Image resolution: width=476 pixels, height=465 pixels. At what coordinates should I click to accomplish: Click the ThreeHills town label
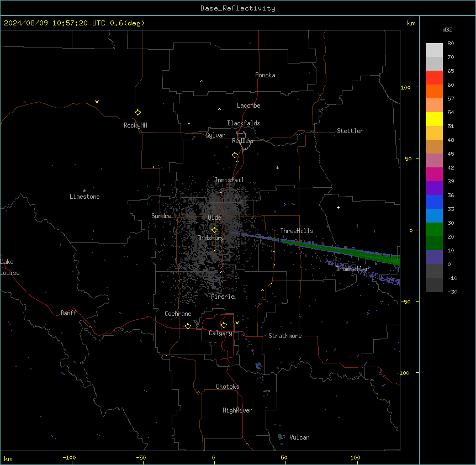point(297,231)
